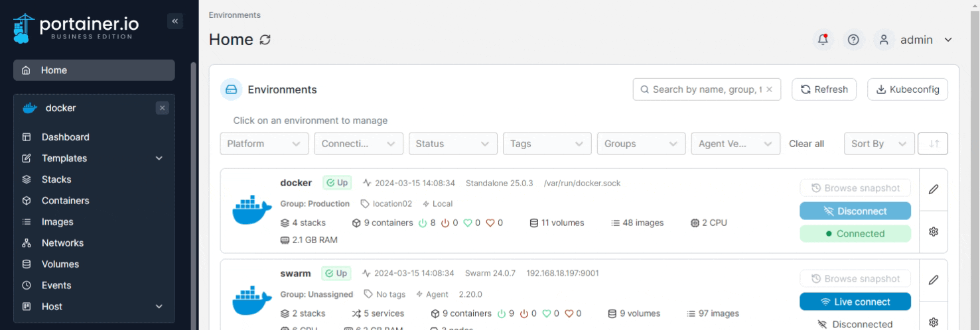
Task: Open Containers in the sidebar
Action: click(x=65, y=201)
